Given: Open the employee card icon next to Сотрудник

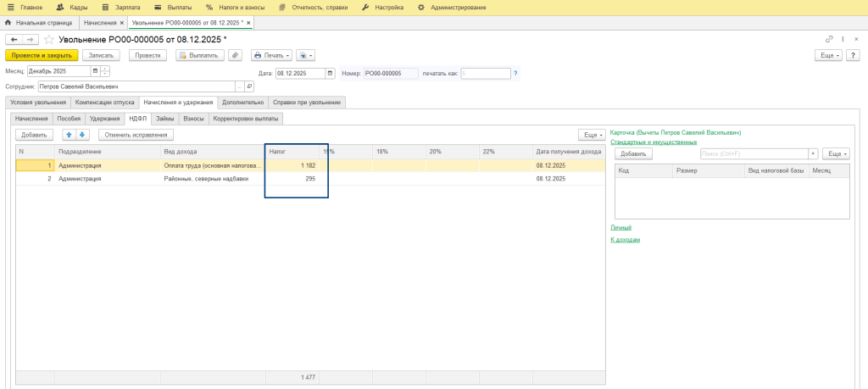Looking at the screenshot, I should pos(248,86).
